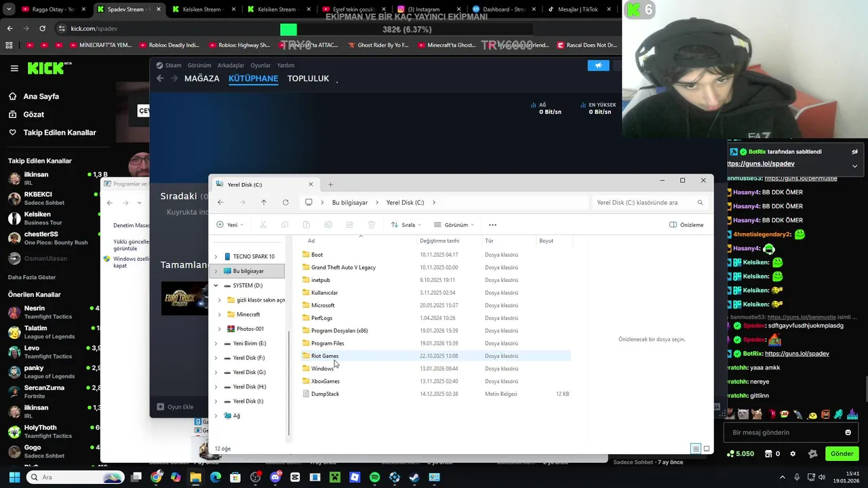Open Steam from the taskbar
The image size is (868, 488).
coord(414,477)
